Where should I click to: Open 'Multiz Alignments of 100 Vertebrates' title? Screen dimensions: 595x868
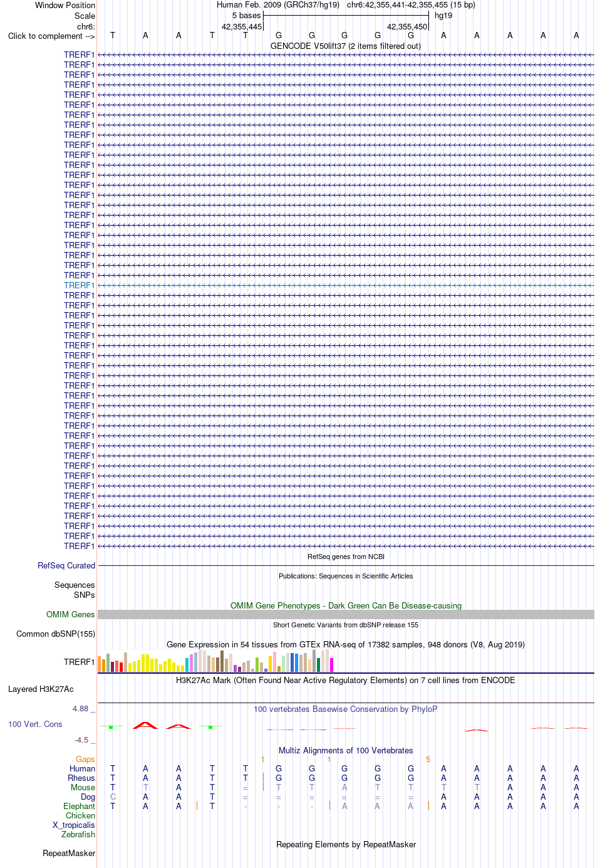pyautogui.click(x=346, y=750)
